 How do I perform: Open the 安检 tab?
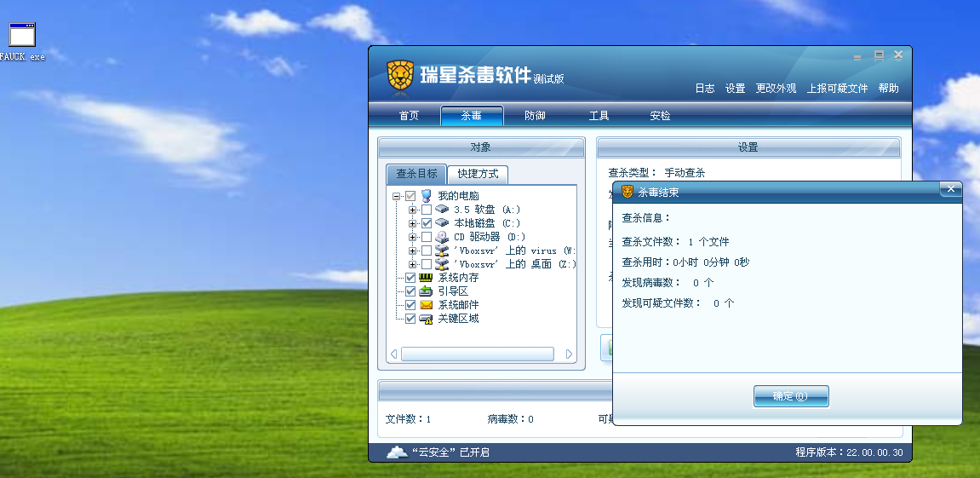pyautogui.click(x=660, y=116)
